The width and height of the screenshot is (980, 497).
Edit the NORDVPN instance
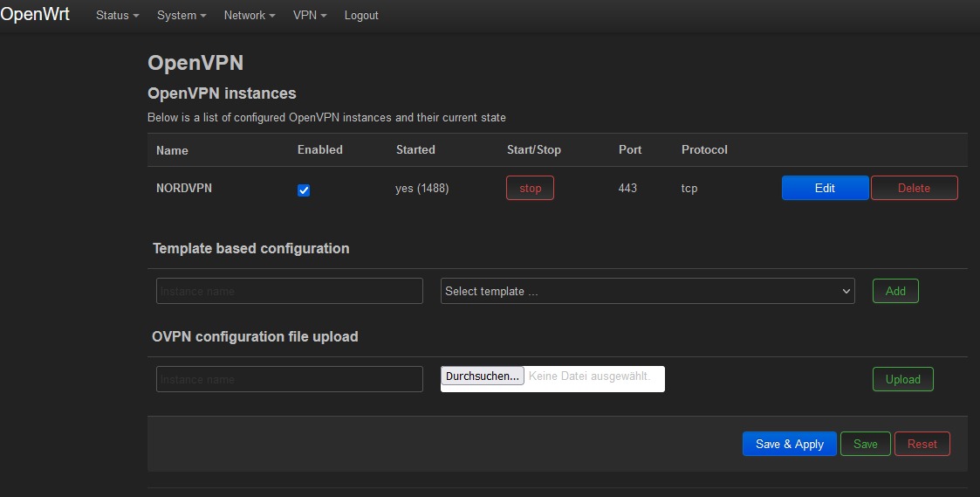[x=825, y=188]
